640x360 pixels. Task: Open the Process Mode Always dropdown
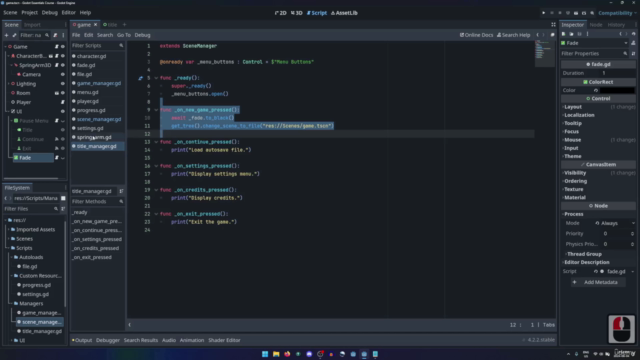(x=615, y=223)
